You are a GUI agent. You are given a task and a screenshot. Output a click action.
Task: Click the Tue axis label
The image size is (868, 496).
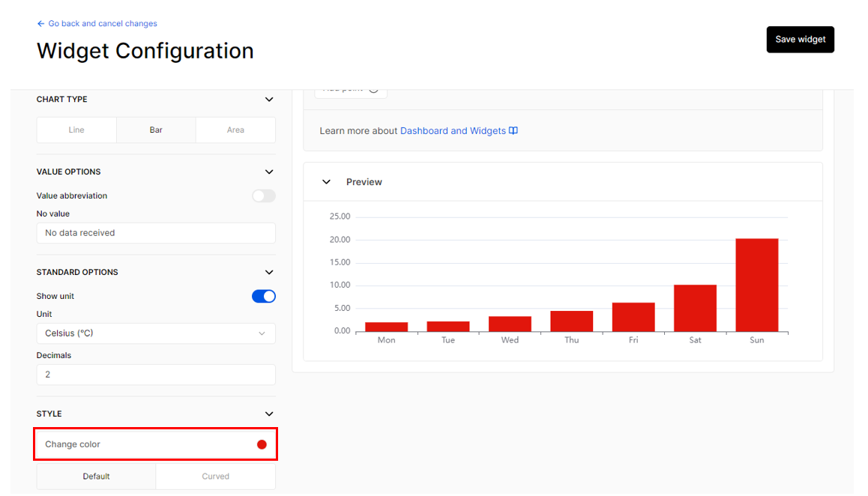tap(448, 340)
